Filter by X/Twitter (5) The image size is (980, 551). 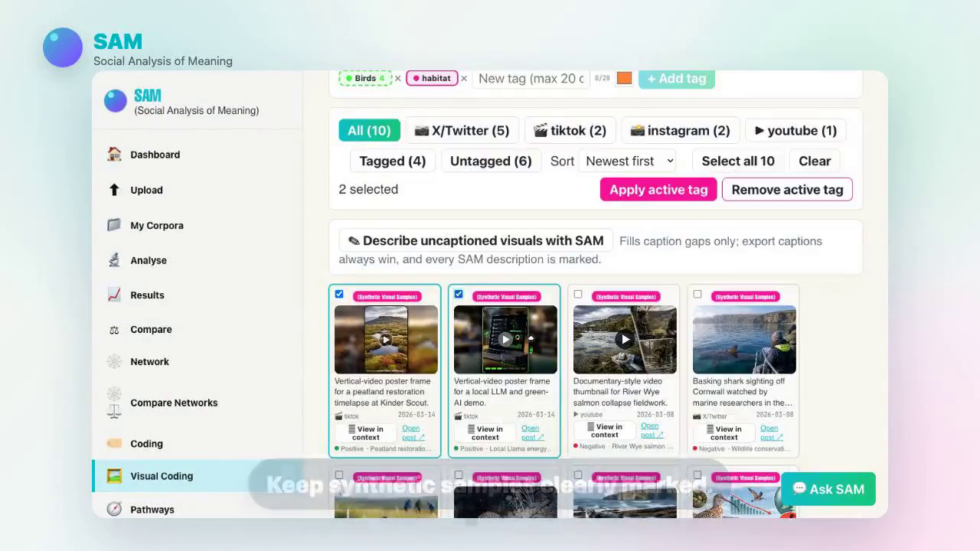coord(462,130)
